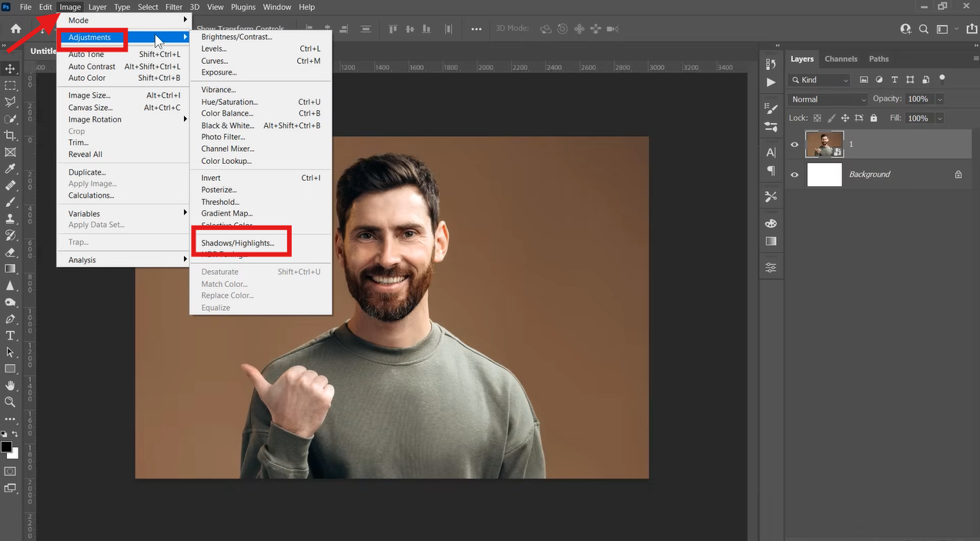Click the foreground color swatch
The image size is (980, 541).
8,446
